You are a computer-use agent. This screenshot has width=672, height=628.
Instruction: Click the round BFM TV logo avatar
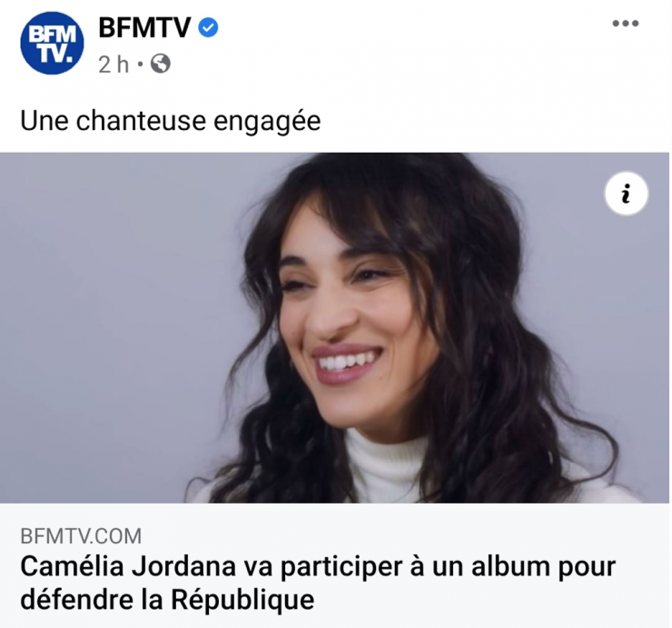pos(53,44)
